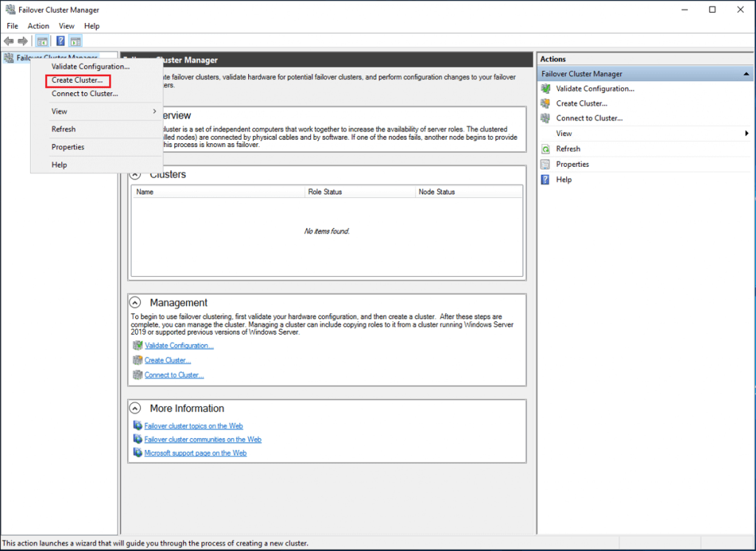
Task: Toggle the show/hide Action pane toolbar icon
Action: (76, 41)
